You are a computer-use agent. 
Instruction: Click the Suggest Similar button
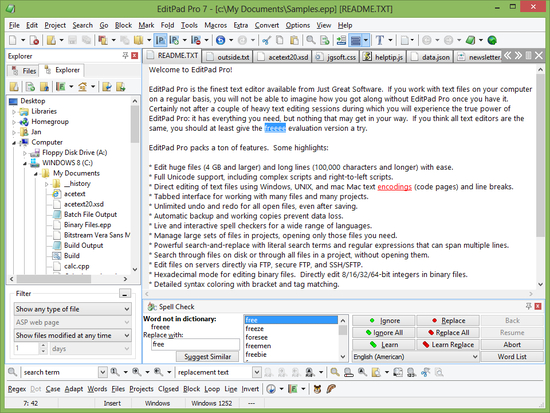click(207, 357)
